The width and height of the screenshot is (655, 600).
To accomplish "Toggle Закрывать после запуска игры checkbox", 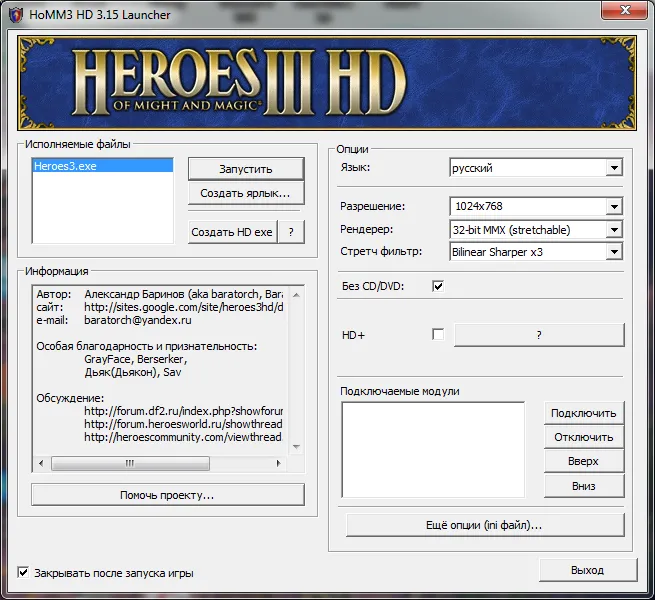I will click(23, 573).
